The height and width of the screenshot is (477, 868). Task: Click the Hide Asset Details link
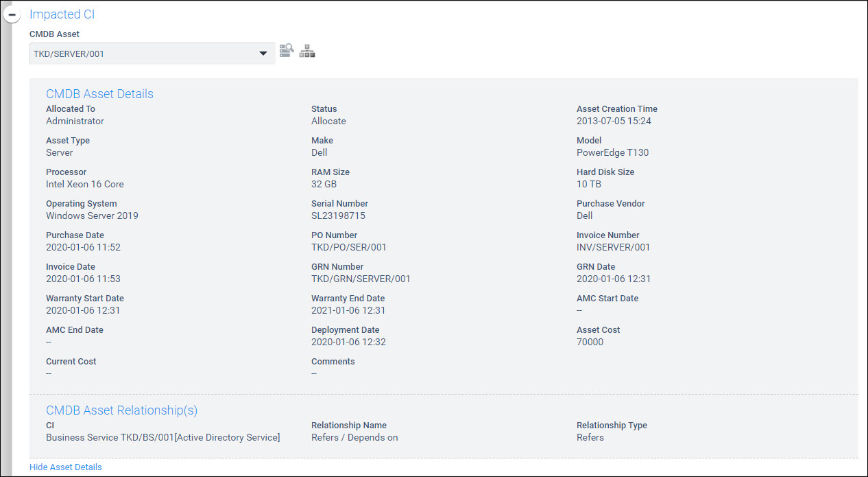pos(65,467)
